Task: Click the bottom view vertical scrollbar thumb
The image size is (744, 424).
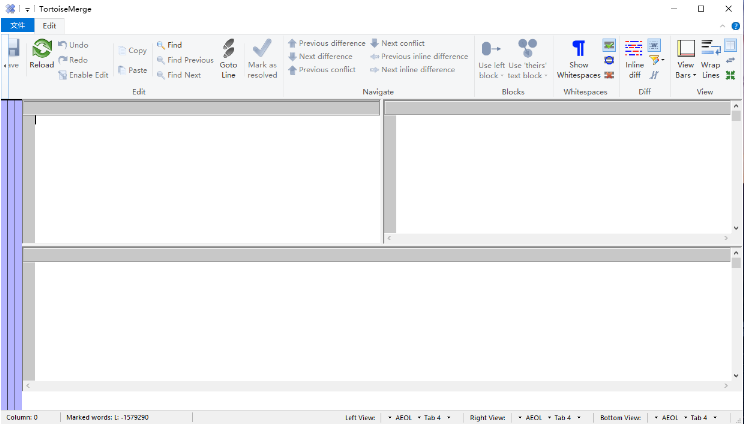Action: pos(736,263)
